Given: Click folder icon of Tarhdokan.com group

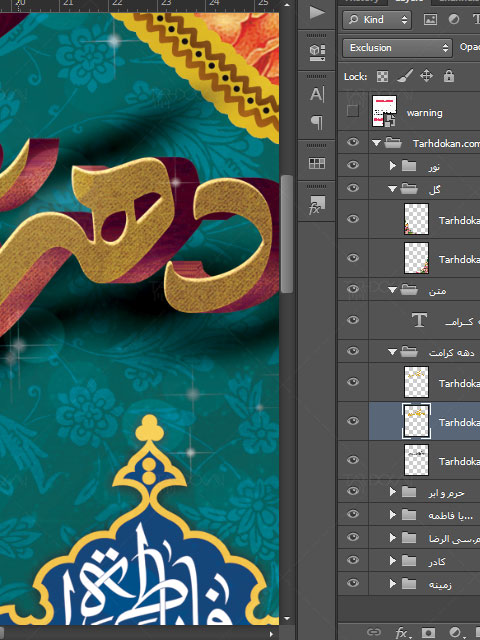Looking at the screenshot, I should 393,142.
